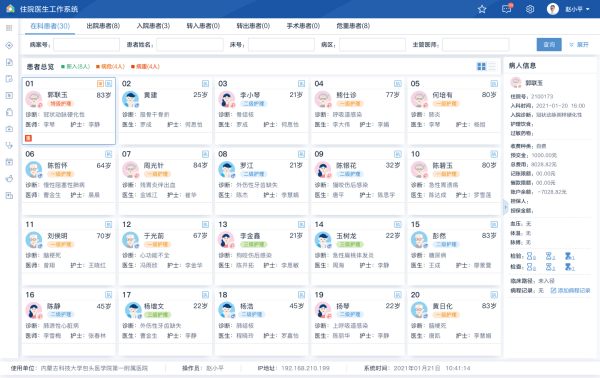Toggle the new admissions legend filter
Viewport: 600px width, 378px height.
[x=75, y=67]
